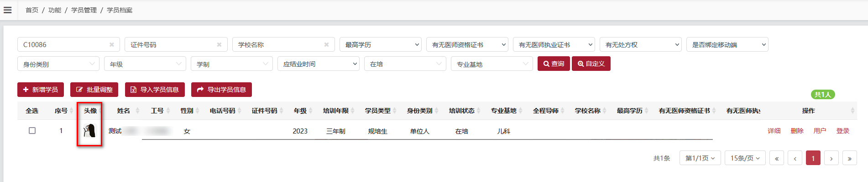Click the 全选 select-all header
This screenshot has width=868, height=182.
(32, 111)
